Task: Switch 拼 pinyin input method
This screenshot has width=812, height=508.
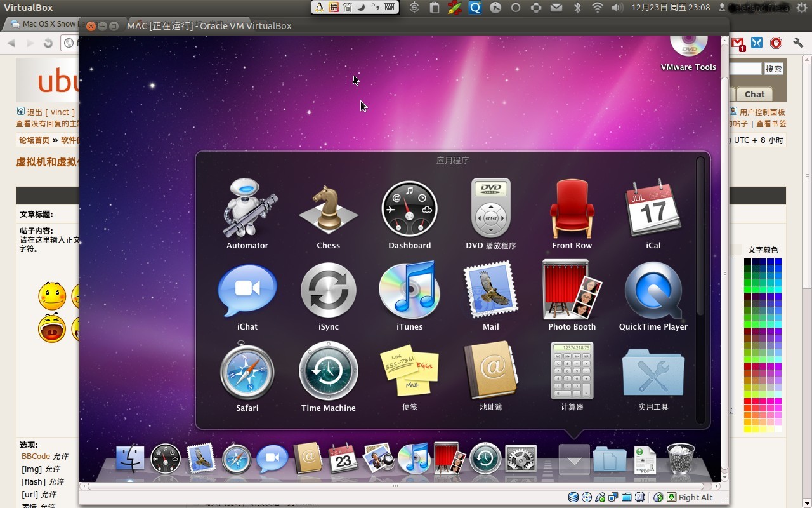Action: point(334,8)
